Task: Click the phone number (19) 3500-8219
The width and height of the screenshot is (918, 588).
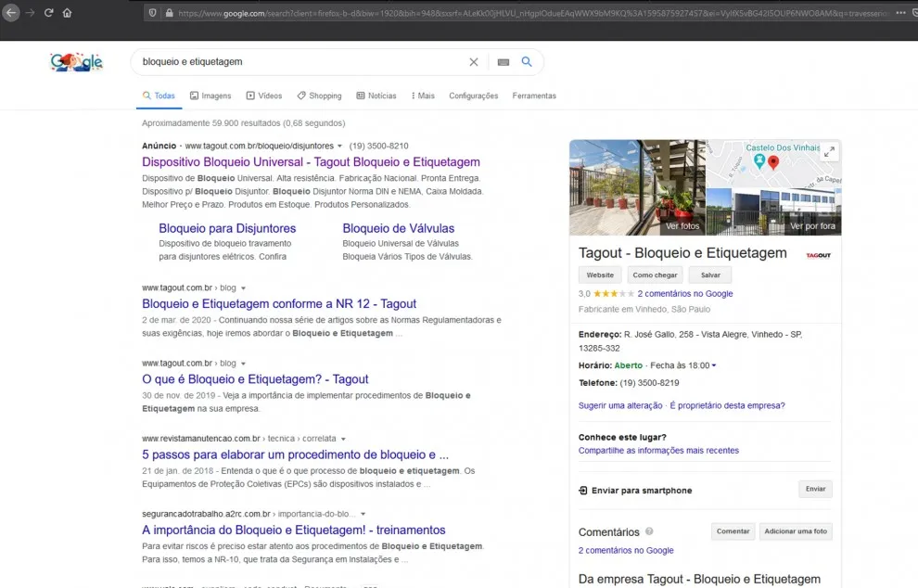Action: [x=649, y=382]
